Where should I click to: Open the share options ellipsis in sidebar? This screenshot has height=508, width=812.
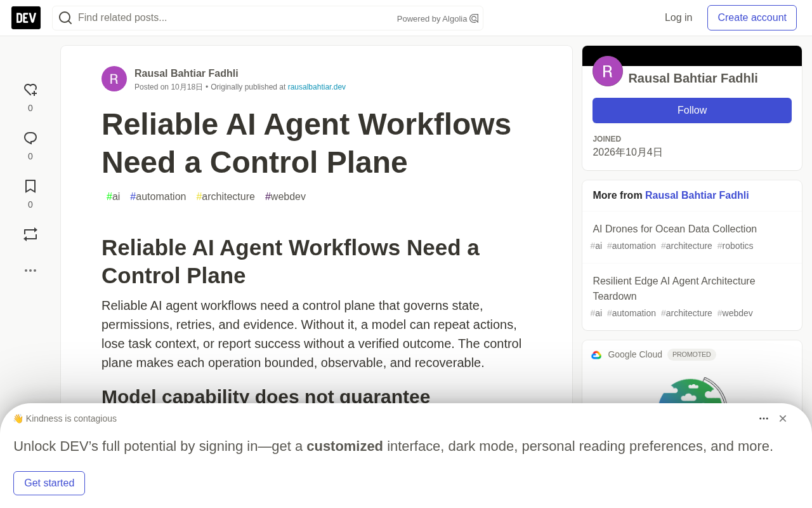point(30,271)
